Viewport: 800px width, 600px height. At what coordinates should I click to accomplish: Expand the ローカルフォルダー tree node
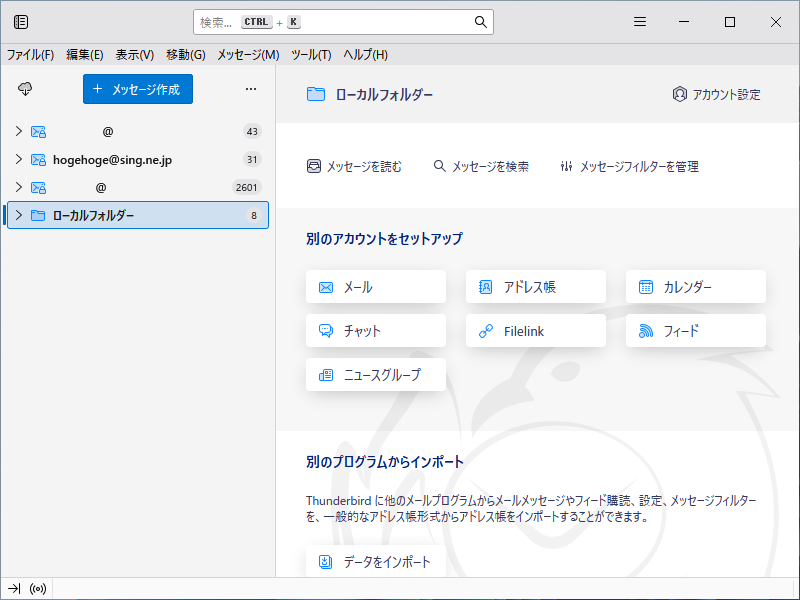19,215
